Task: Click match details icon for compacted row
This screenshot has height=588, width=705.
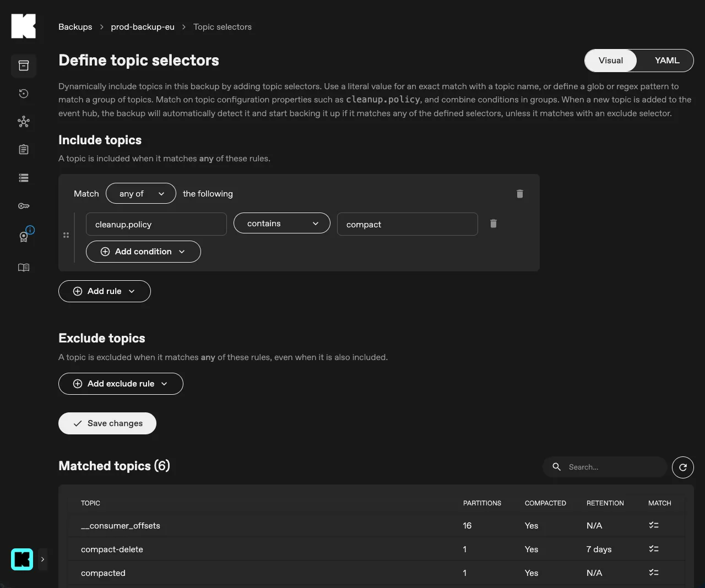Action: pyautogui.click(x=654, y=573)
